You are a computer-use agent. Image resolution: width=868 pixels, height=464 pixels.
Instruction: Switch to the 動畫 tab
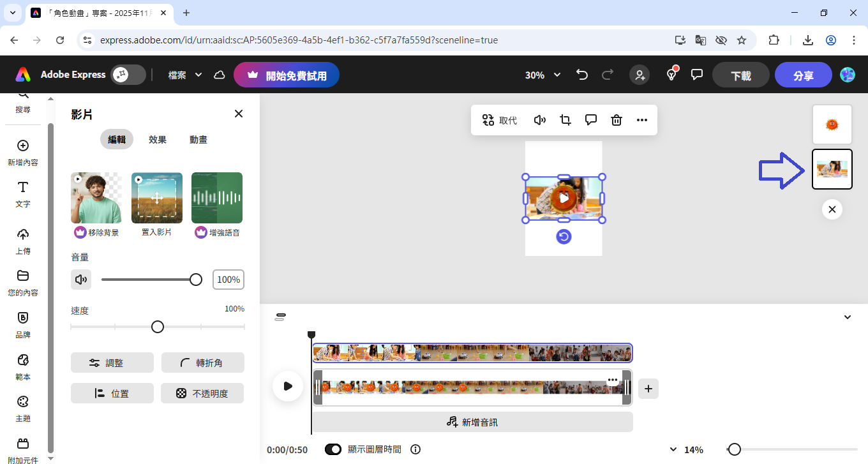[198, 139]
